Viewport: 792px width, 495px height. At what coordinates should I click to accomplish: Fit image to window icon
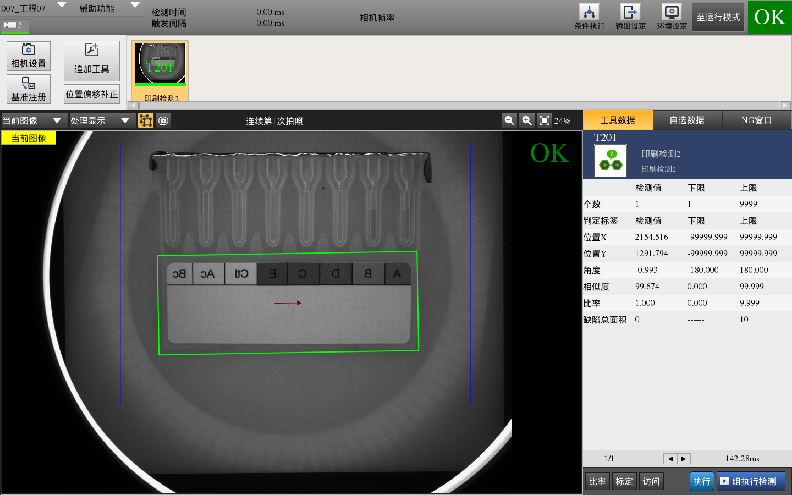544,120
